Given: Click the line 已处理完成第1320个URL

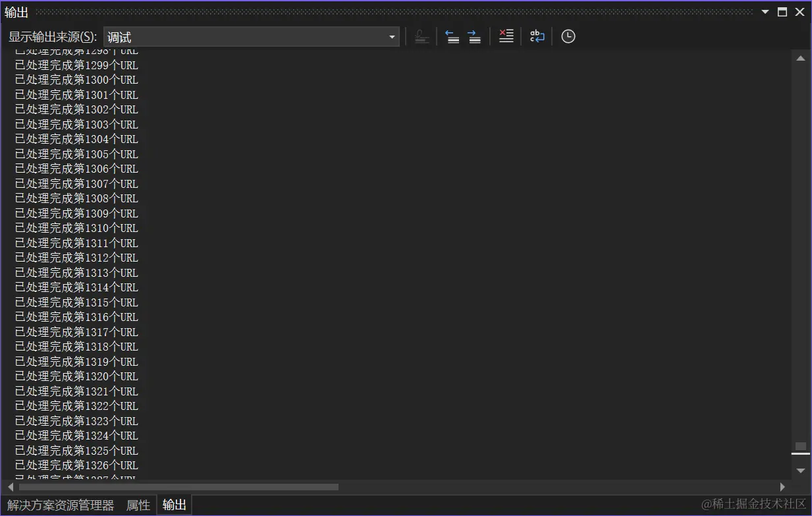Looking at the screenshot, I should [76, 376].
